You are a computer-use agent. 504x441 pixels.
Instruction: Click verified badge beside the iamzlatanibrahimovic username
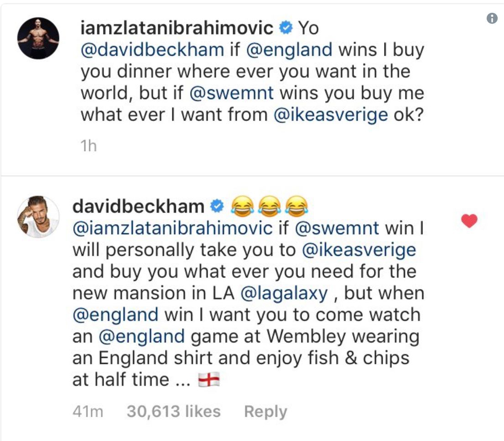286,28
